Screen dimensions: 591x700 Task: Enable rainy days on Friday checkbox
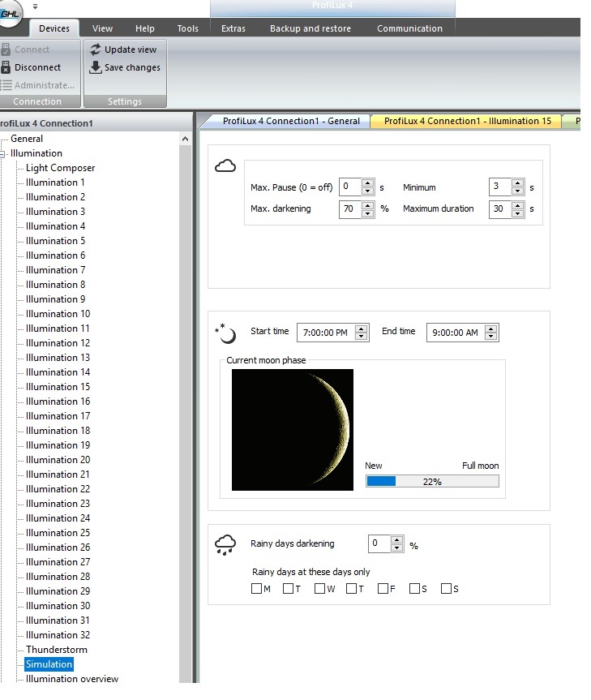click(x=383, y=588)
